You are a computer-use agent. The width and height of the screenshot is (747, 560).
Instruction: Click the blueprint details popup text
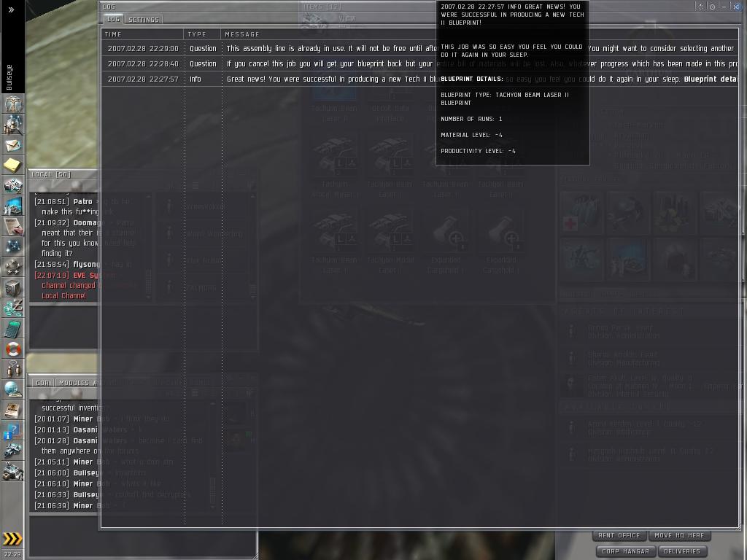coord(513,83)
